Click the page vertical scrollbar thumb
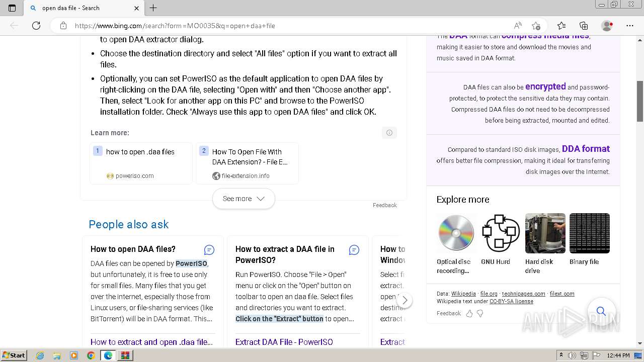The height and width of the screenshot is (362, 644). click(640, 101)
